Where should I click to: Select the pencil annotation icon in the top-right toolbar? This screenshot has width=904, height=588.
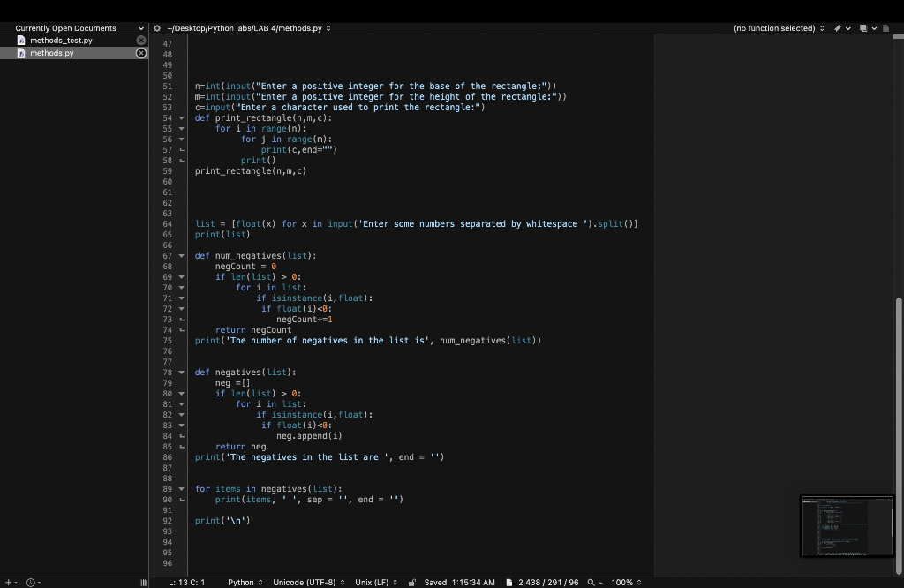837,27
